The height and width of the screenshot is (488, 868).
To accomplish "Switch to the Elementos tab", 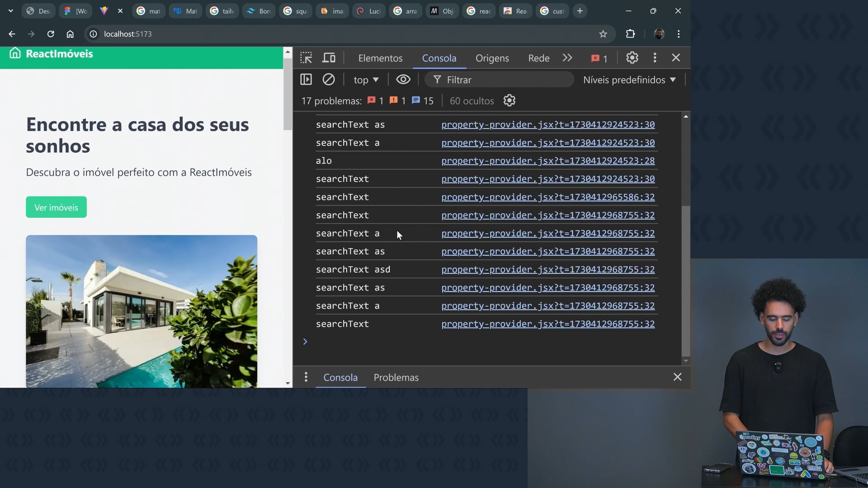I will tap(380, 58).
